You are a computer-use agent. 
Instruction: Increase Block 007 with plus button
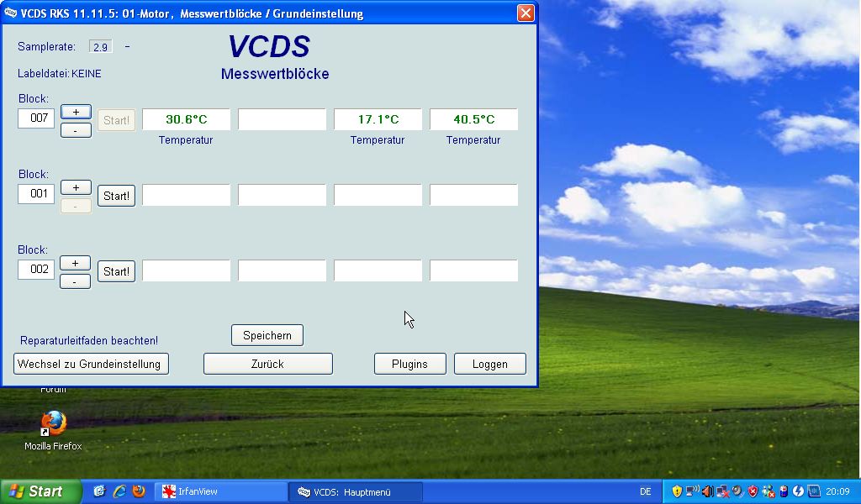pos(76,112)
